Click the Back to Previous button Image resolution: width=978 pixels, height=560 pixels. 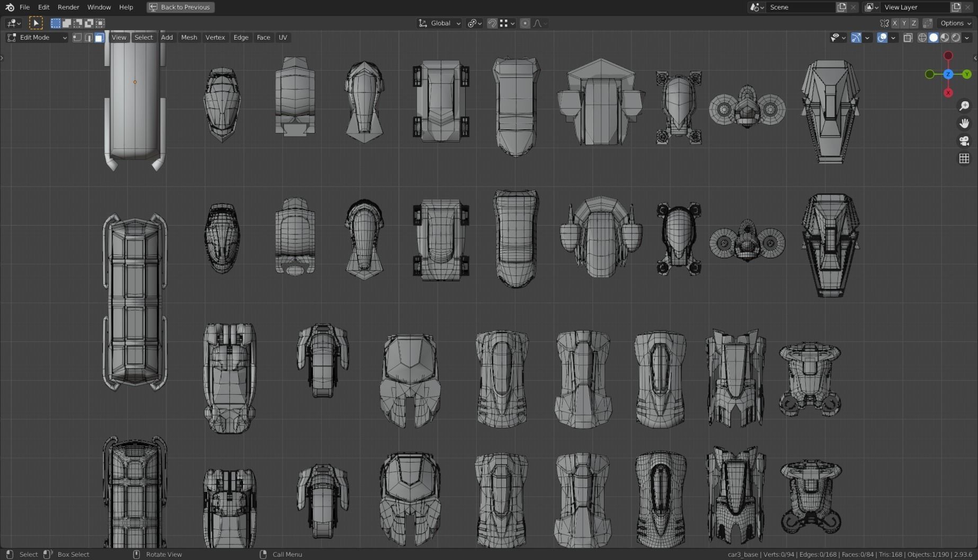click(x=180, y=7)
